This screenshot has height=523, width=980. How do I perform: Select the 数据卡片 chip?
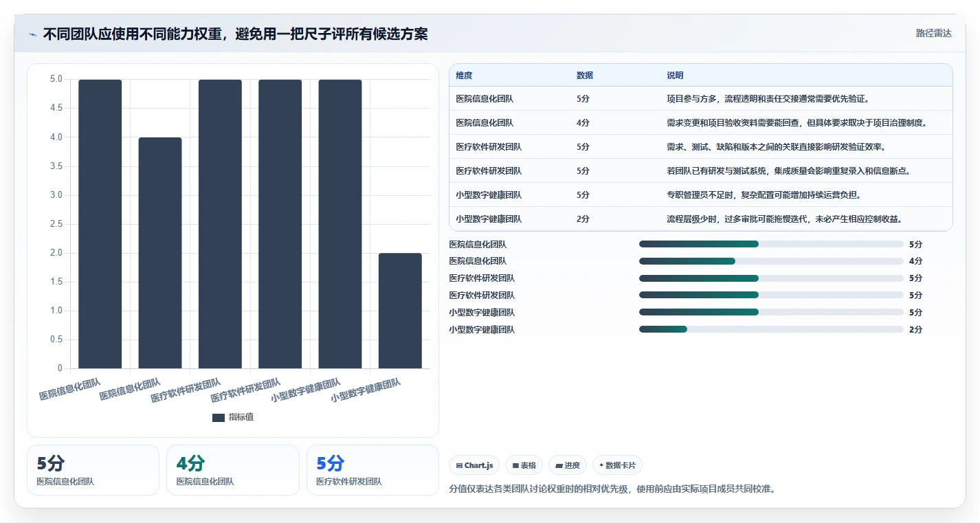[617, 465]
